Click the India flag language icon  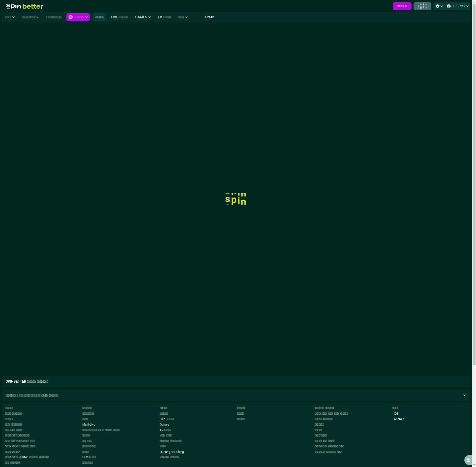coord(449,6)
